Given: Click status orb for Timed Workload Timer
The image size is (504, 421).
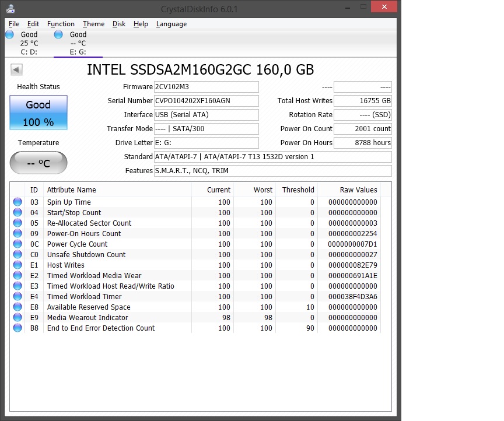Looking at the screenshot, I should [17, 296].
